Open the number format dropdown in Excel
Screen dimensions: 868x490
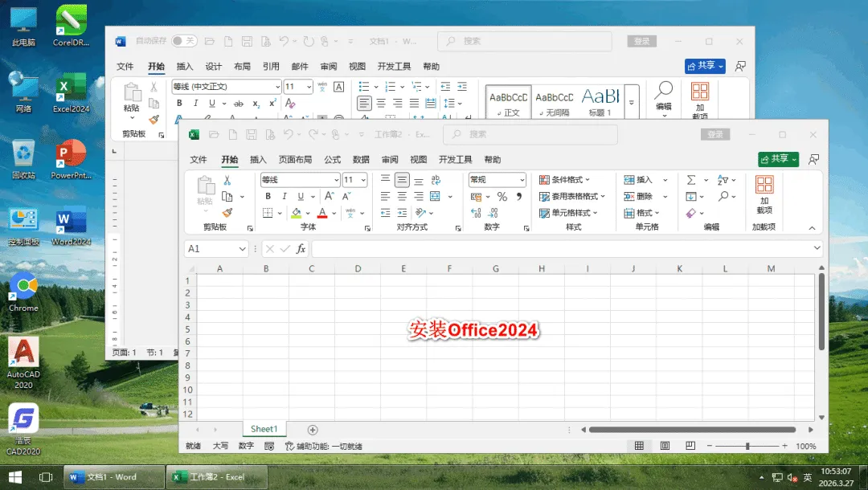[522, 180]
